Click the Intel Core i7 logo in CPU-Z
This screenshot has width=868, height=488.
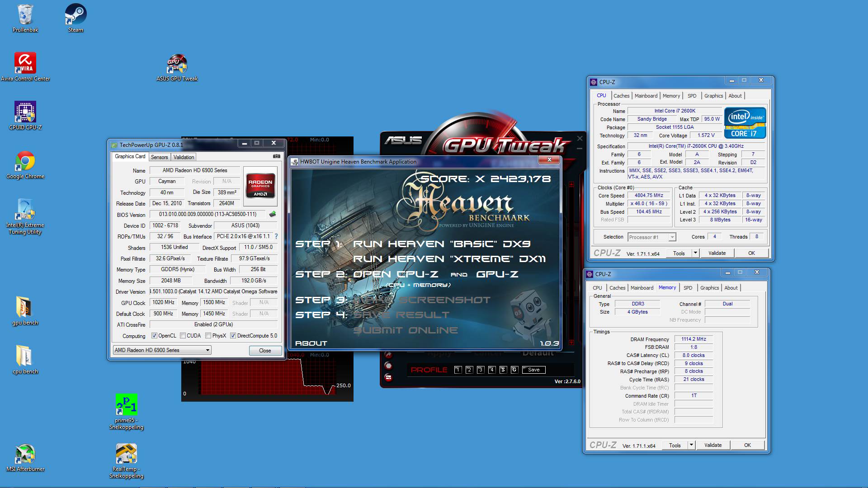[745, 123]
